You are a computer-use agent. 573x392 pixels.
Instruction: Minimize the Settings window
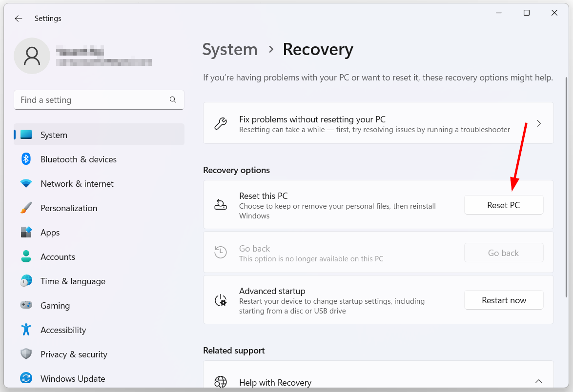499,13
